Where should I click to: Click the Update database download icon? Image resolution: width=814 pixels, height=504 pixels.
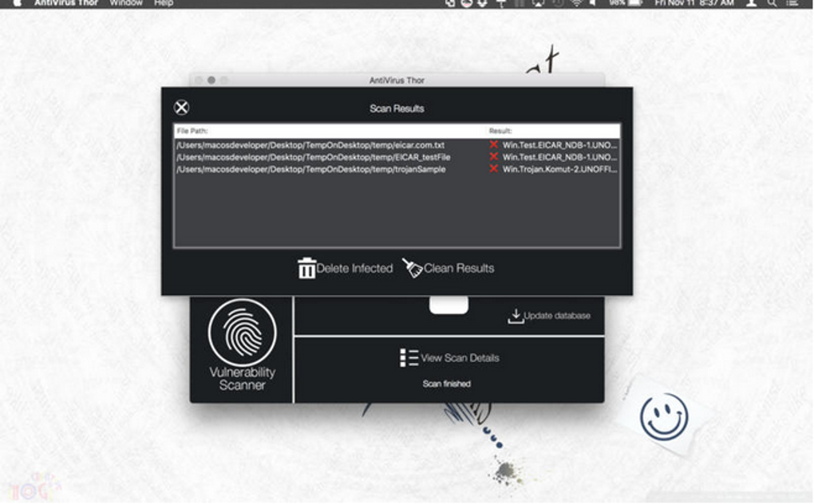pos(516,316)
